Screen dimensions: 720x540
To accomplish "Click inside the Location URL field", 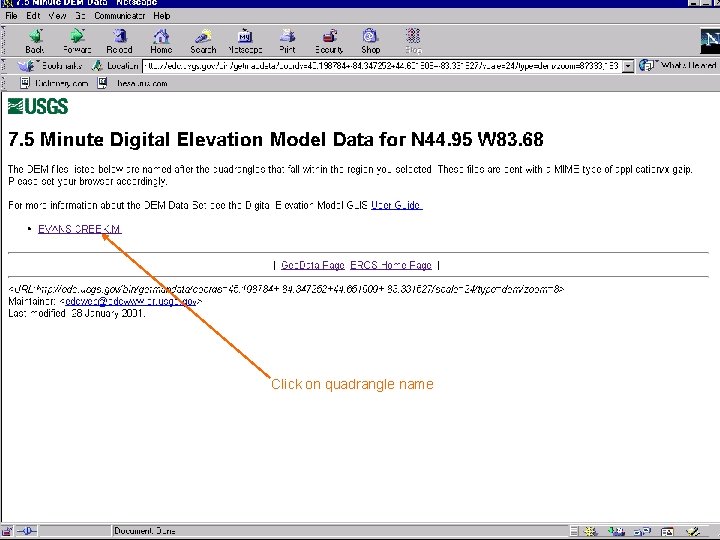I will tap(382, 66).
